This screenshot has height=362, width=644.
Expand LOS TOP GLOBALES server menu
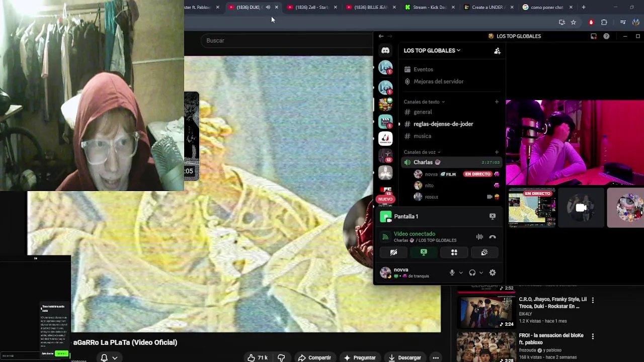[x=432, y=50]
